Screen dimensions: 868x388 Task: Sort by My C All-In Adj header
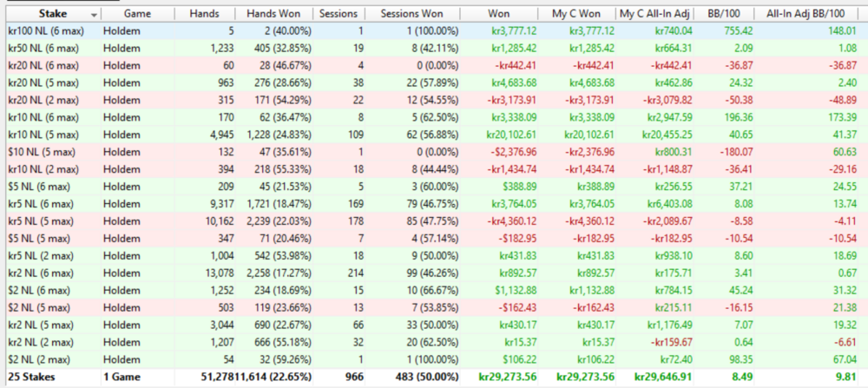pos(657,15)
